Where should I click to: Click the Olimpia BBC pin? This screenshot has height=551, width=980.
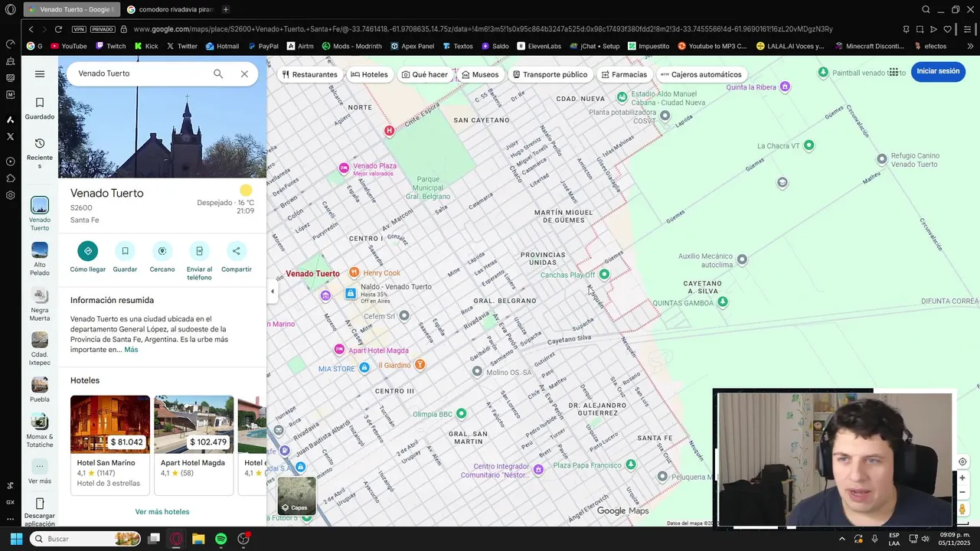(x=461, y=414)
